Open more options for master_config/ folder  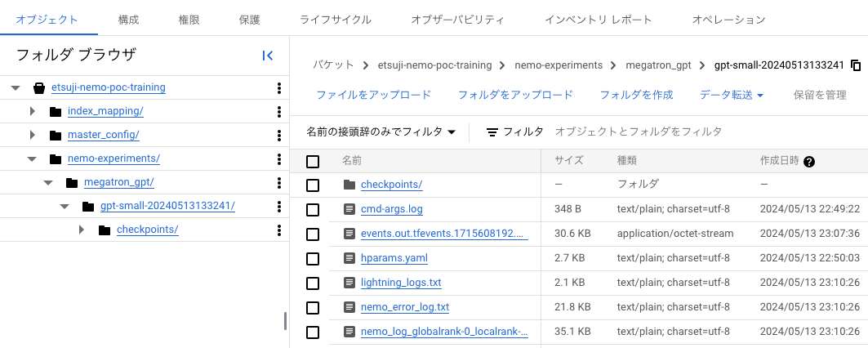pos(279,135)
